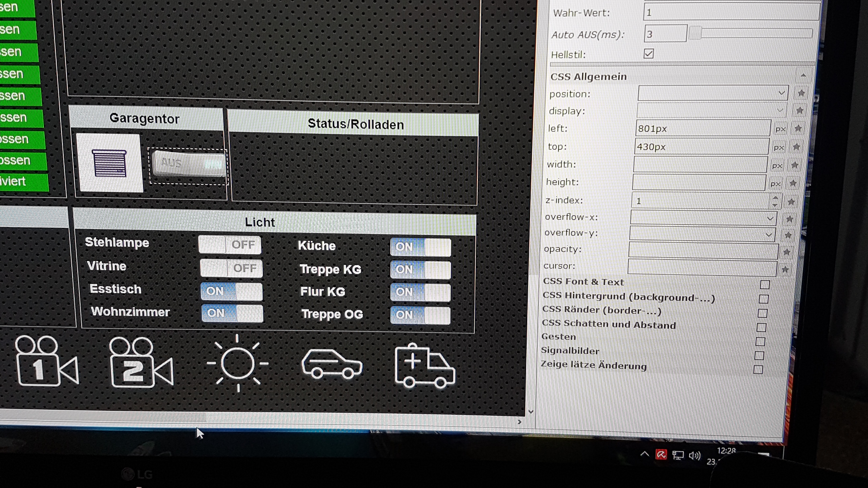Open the overflow-x dropdown

point(703,218)
